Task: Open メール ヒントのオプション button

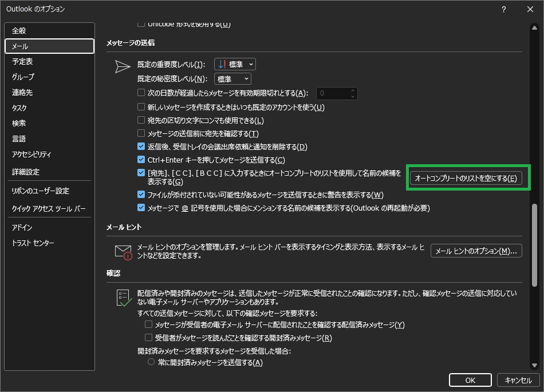Action: pyautogui.click(x=476, y=251)
